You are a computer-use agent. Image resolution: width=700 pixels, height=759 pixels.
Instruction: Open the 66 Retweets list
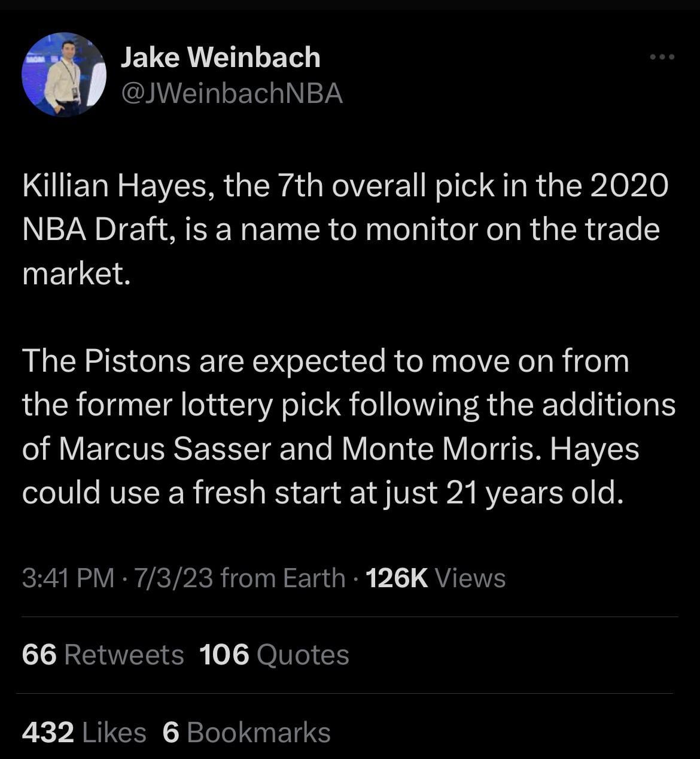click(103, 654)
